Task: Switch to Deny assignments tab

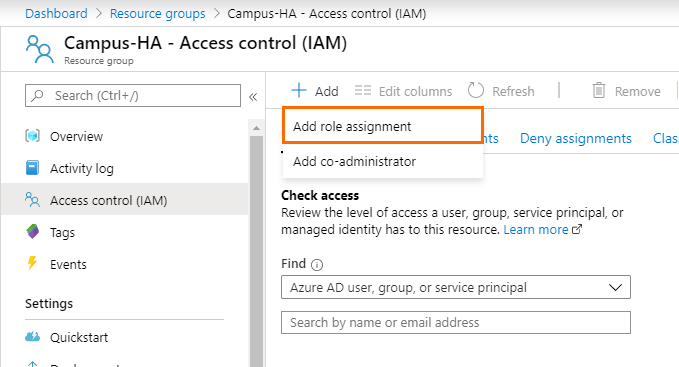Action: tap(576, 138)
